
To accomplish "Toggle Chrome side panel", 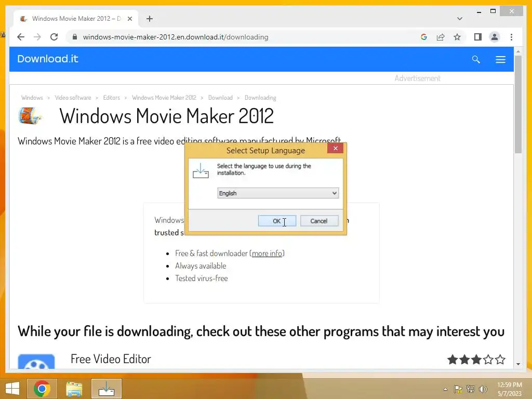I will click(x=478, y=37).
